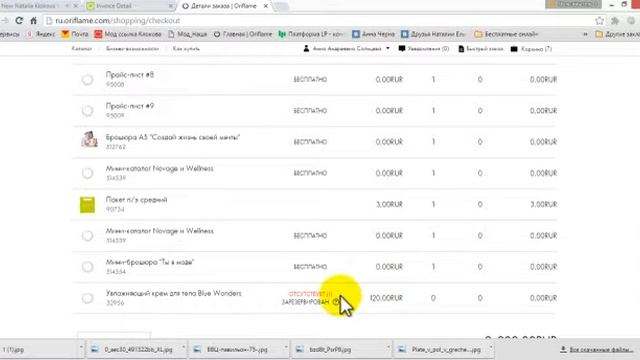The image size is (640, 360).
Task: Open the menu arrow for ВВЦ-павильон-75-.jpg download
Action: coord(286,348)
